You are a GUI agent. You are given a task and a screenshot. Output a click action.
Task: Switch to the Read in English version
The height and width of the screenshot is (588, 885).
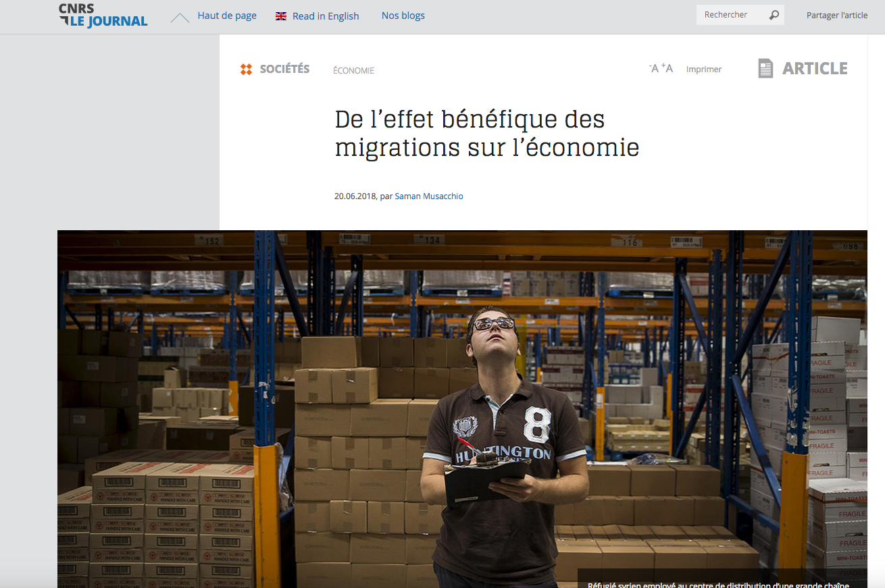pos(326,16)
